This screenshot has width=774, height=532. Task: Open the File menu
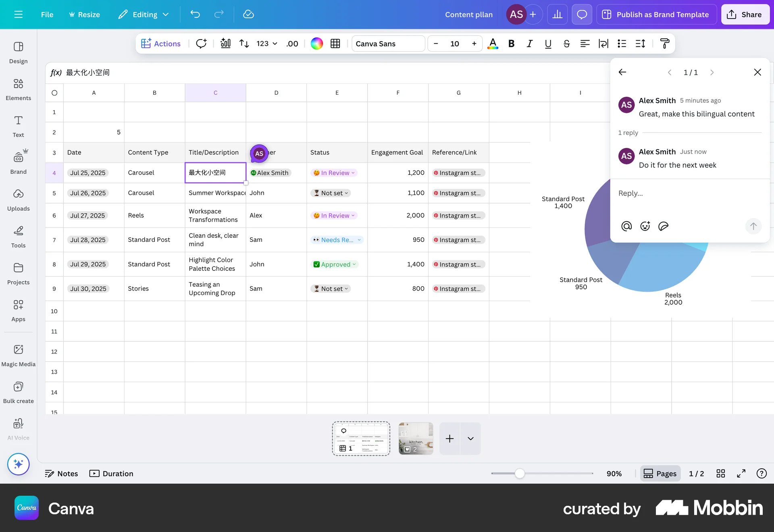coord(47,15)
